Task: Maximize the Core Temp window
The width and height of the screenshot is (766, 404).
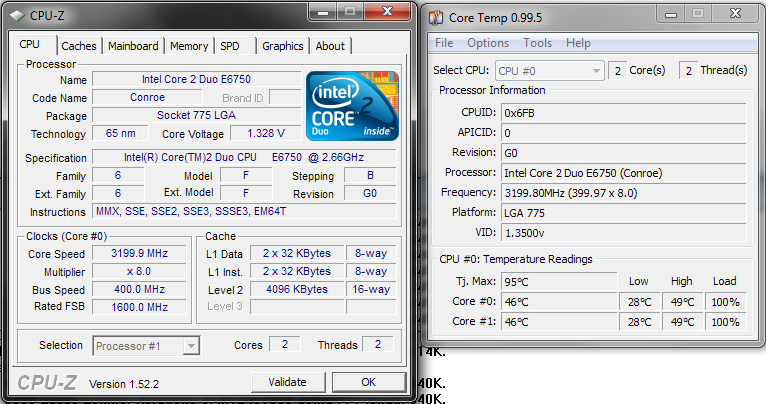Action: click(x=696, y=14)
